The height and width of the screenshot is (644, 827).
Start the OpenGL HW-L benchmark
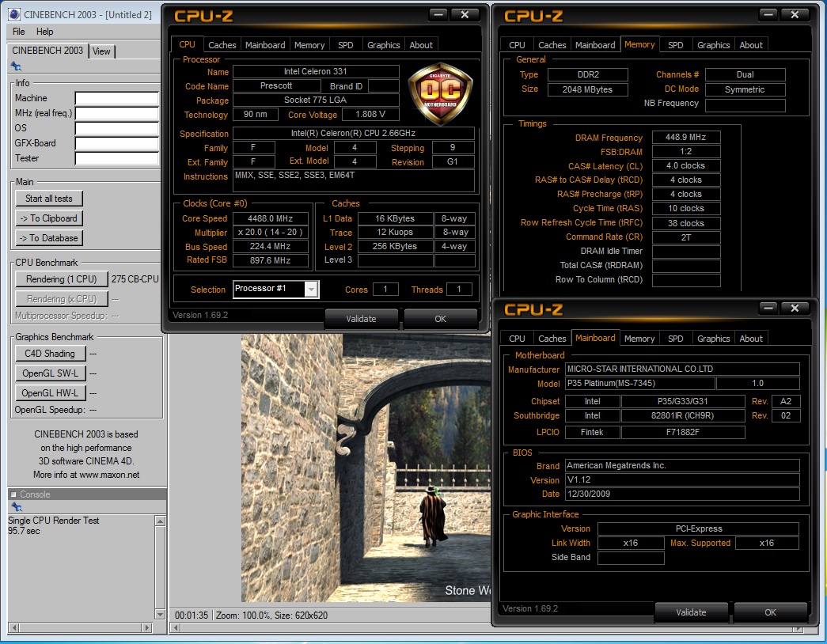(50, 393)
